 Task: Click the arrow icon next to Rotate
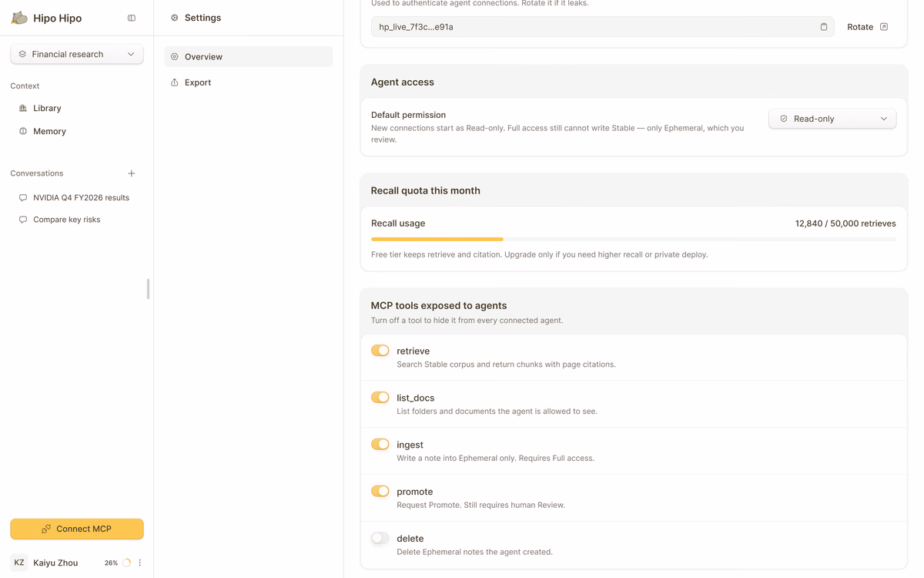(x=884, y=27)
